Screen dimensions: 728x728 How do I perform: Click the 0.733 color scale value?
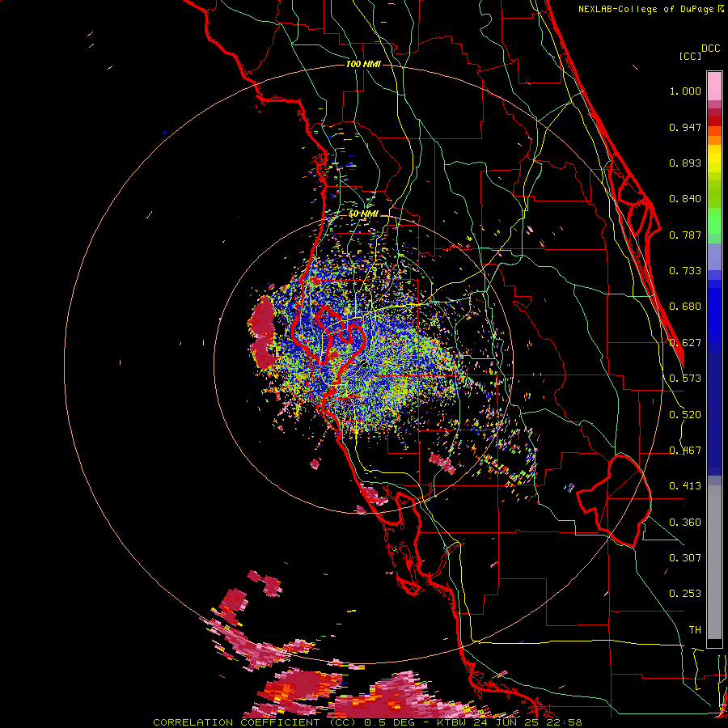[685, 271]
